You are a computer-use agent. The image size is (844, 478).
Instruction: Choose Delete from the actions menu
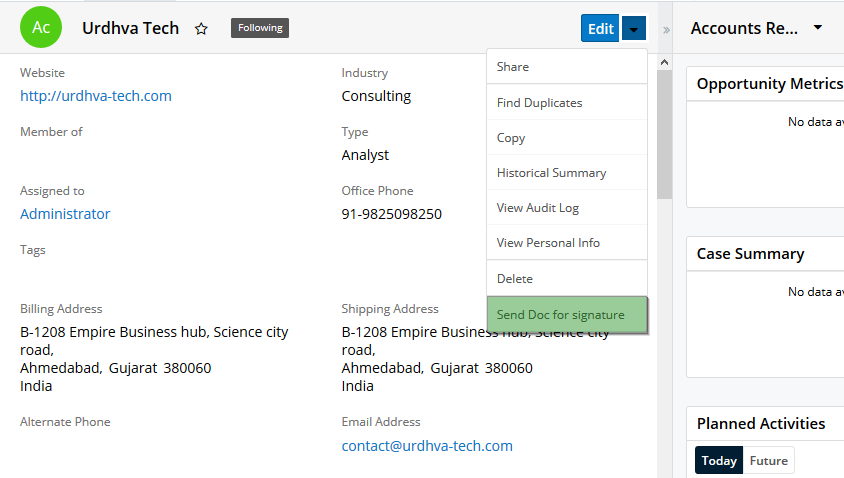click(567, 278)
